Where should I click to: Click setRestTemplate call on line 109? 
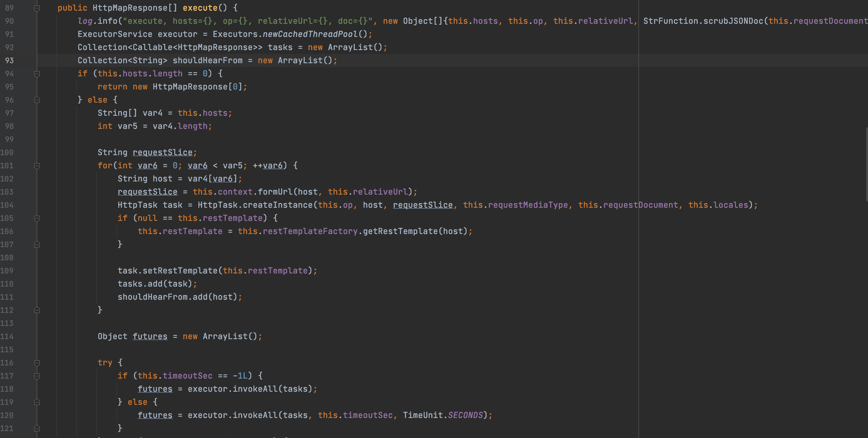[x=180, y=271]
